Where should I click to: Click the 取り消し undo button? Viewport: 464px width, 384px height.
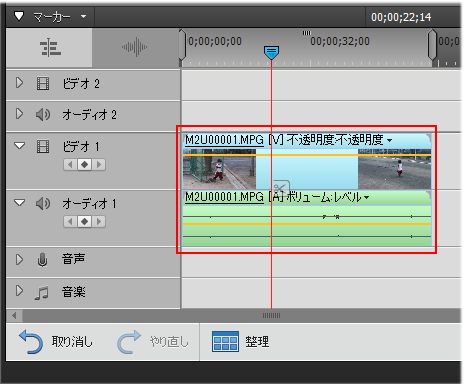pyautogui.click(x=56, y=342)
